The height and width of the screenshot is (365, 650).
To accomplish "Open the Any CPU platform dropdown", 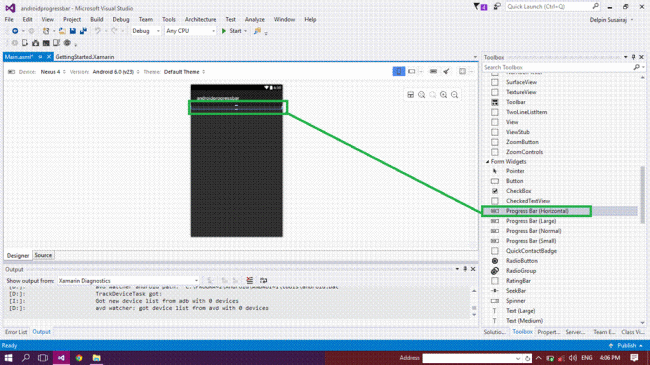I will 191,31.
